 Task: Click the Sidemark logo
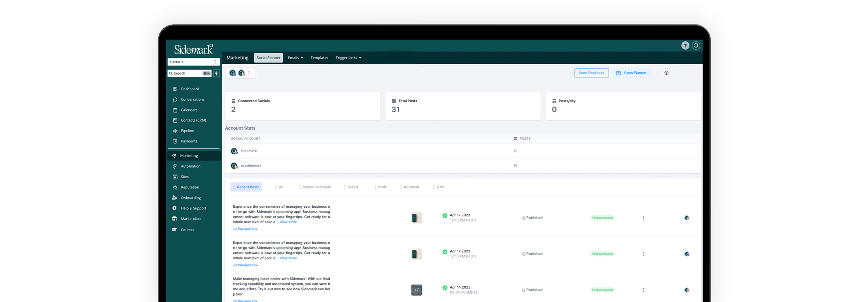click(x=194, y=49)
